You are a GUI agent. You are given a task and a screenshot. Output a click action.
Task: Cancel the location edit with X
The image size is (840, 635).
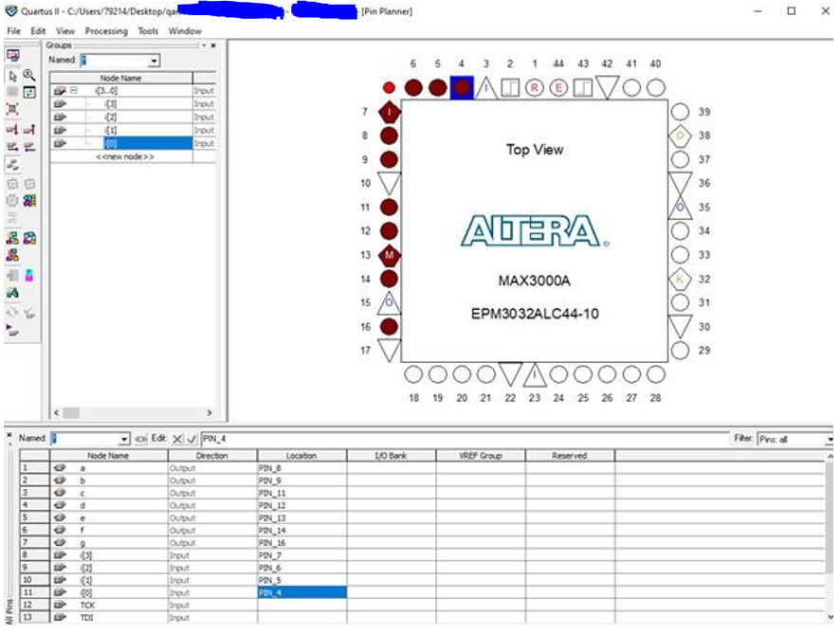coord(177,439)
